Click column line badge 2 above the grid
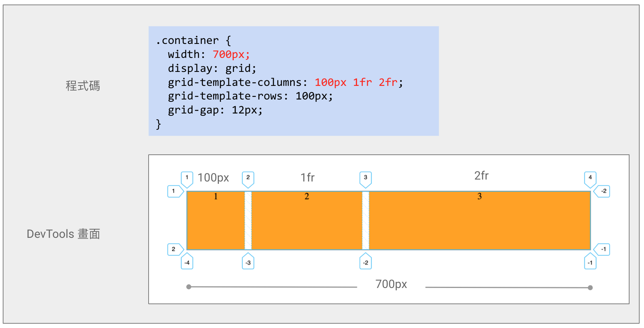The image size is (644, 328). pos(248,178)
